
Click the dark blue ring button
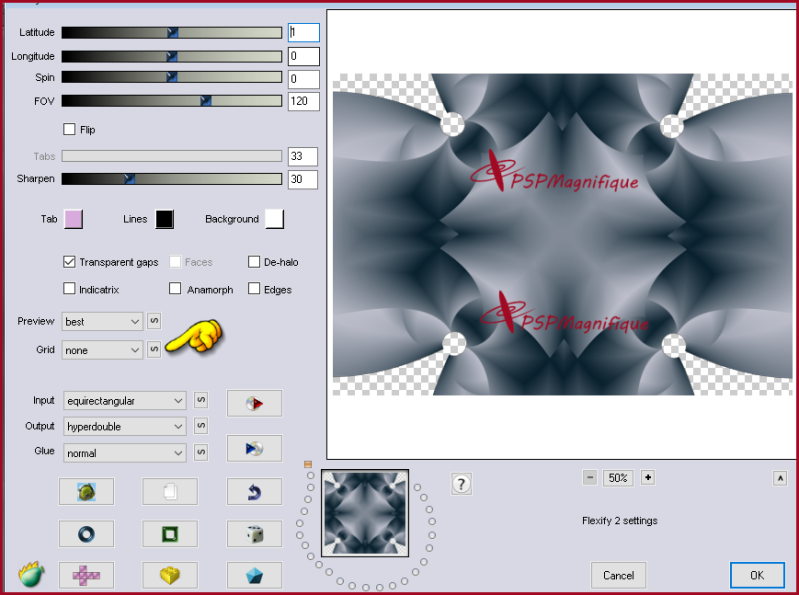click(x=86, y=534)
